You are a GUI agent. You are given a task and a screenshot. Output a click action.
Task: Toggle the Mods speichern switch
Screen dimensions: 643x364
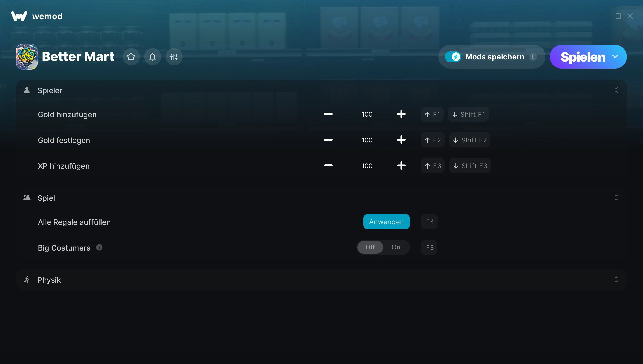click(453, 57)
